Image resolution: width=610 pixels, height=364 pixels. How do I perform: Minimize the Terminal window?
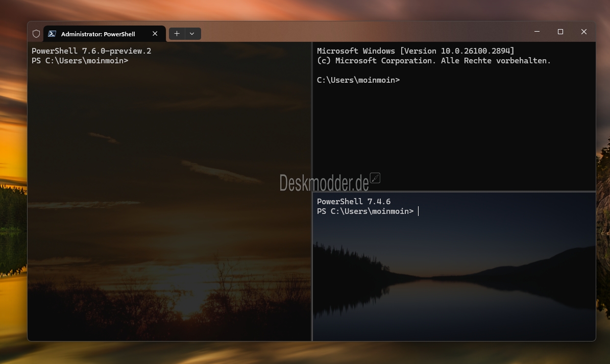[537, 32]
